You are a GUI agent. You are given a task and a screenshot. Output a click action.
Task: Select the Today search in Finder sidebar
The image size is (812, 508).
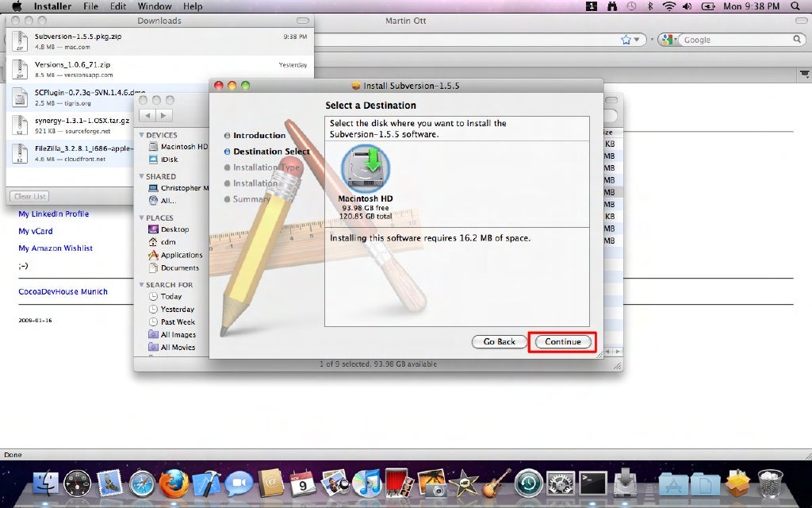[x=165, y=297]
